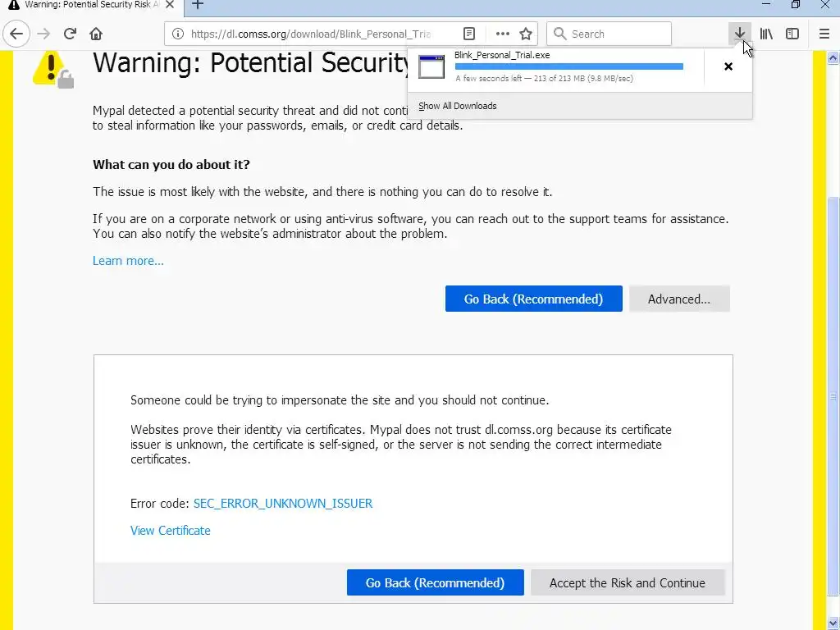
Task: Open a new tab
Action: click(x=198, y=5)
